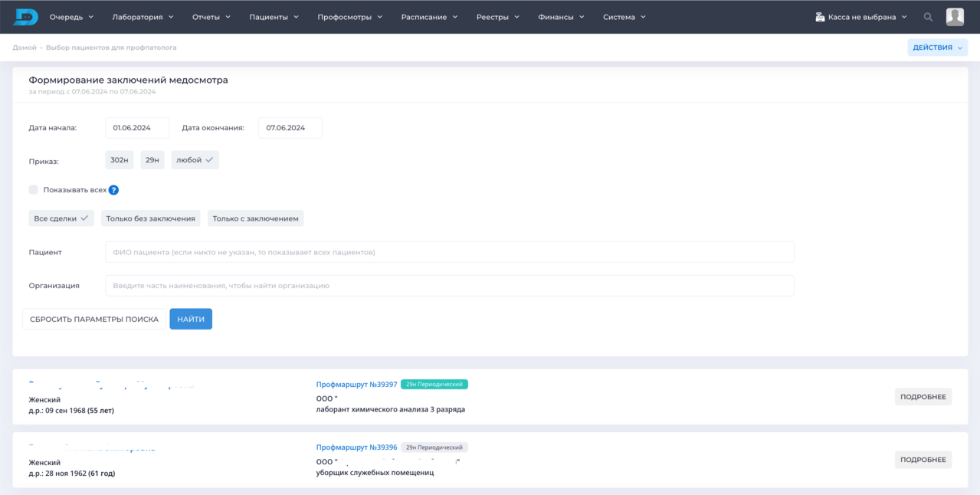Image resolution: width=980 pixels, height=495 pixels.
Task: Click the blue help question icon
Action: click(x=113, y=190)
